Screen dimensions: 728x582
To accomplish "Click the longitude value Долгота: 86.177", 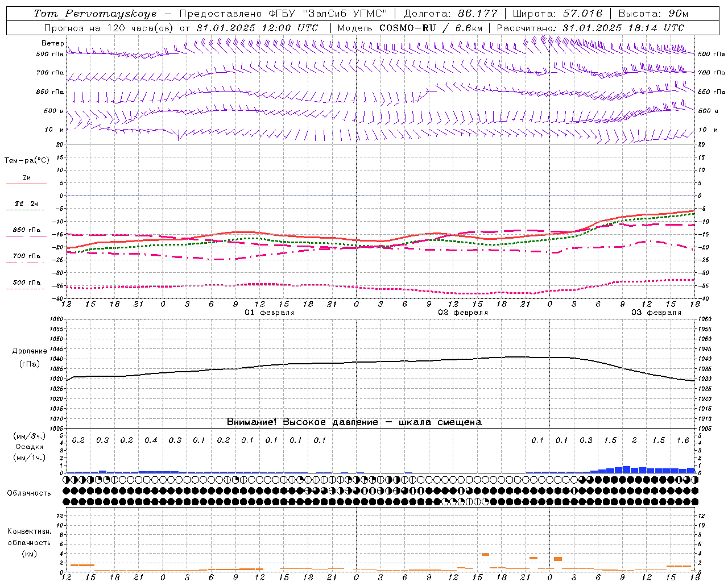I will pos(450,14).
